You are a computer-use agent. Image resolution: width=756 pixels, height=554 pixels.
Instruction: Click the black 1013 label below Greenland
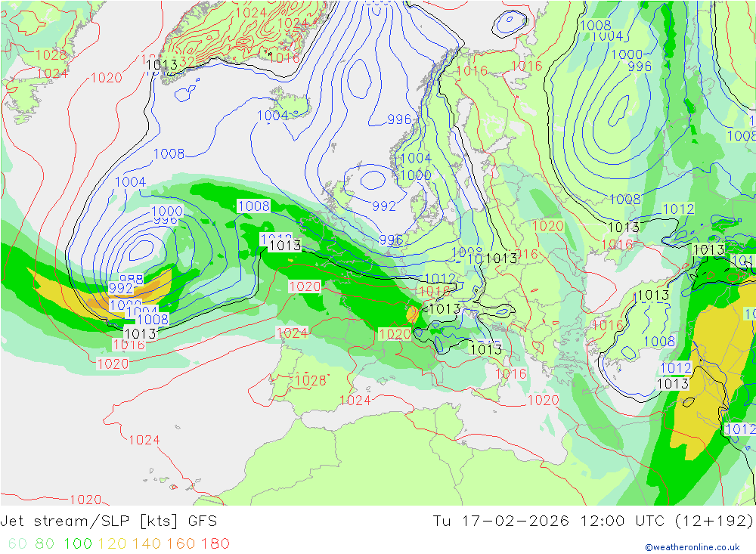click(x=162, y=64)
